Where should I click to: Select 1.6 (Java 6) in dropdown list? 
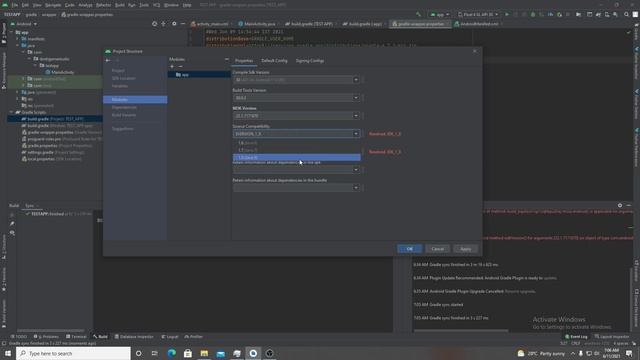pyautogui.click(x=297, y=143)
